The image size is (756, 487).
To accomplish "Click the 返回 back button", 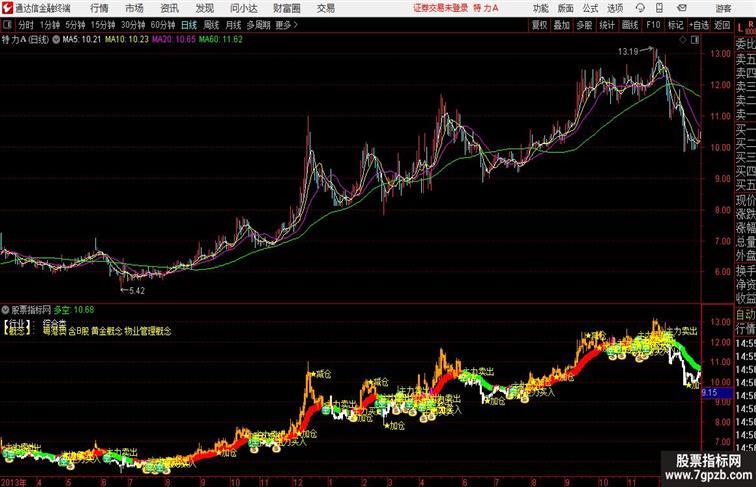I will click(722, 25).
